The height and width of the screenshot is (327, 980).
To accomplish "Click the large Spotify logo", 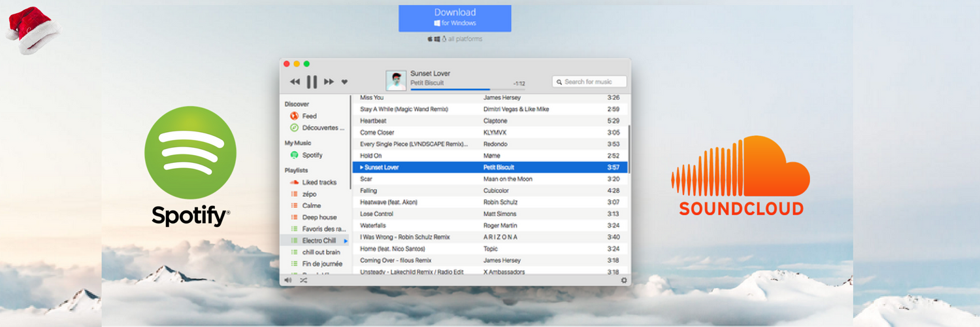I will tap(190, 166).
